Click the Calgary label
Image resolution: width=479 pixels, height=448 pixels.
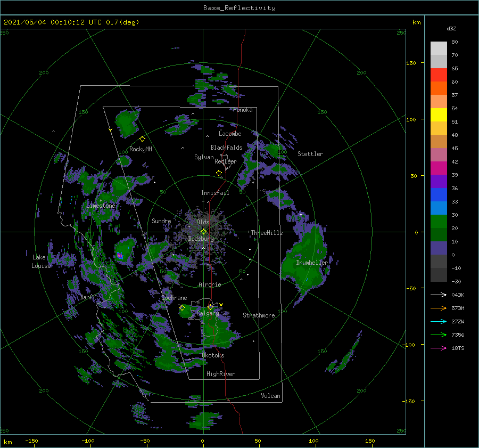coord(208,313)
